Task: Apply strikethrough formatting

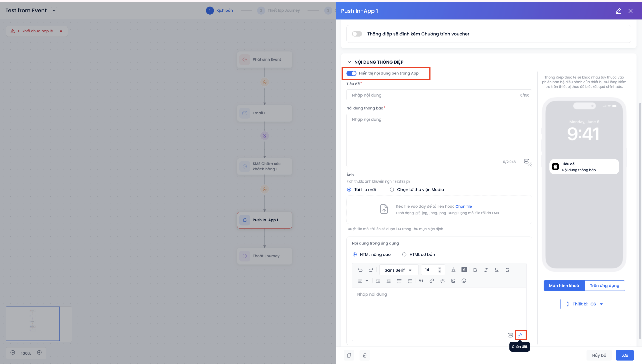Action: pos(507,270)
